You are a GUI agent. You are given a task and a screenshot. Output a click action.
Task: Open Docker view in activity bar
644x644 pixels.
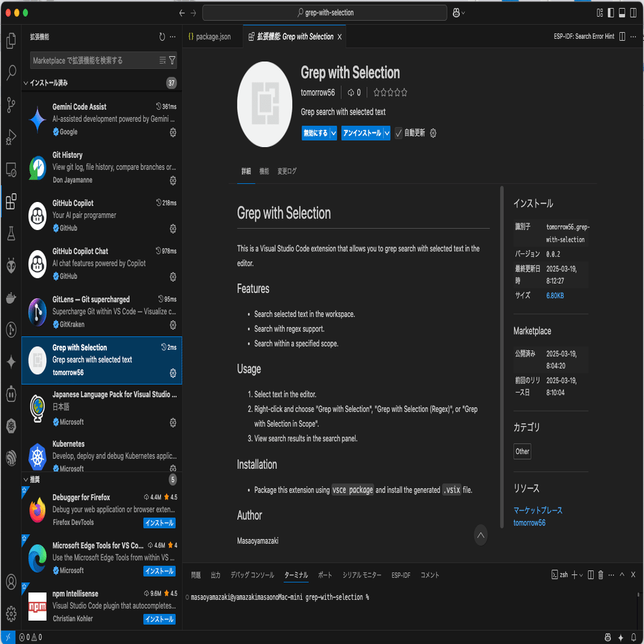pyautogui.click(x=11, y=298)
